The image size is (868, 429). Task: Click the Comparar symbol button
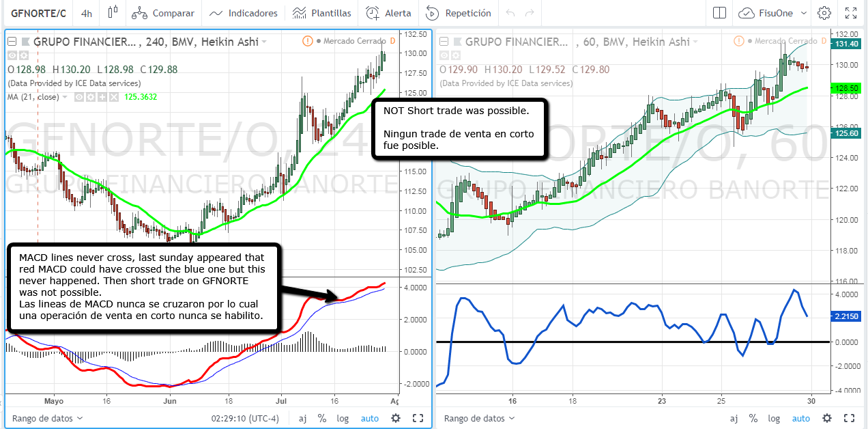163,13
